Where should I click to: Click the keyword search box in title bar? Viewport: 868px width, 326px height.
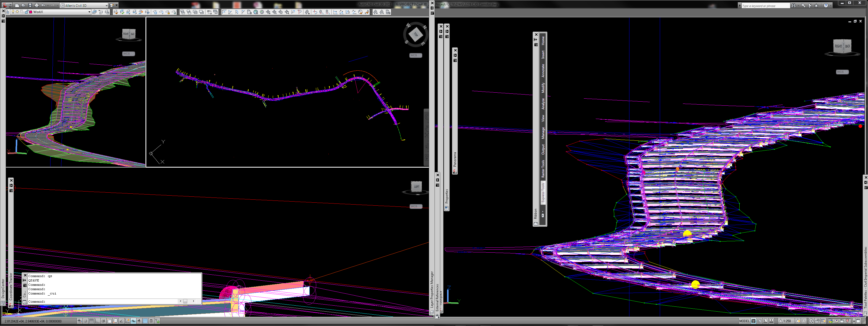[x=766, y=6]
